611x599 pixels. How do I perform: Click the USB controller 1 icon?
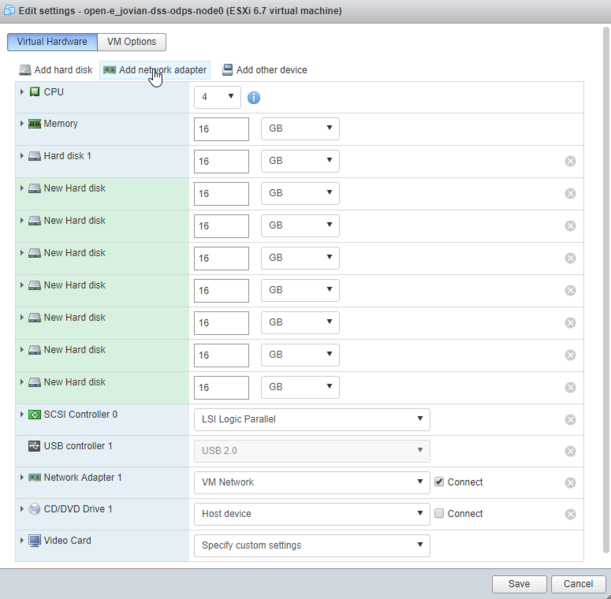34,446
